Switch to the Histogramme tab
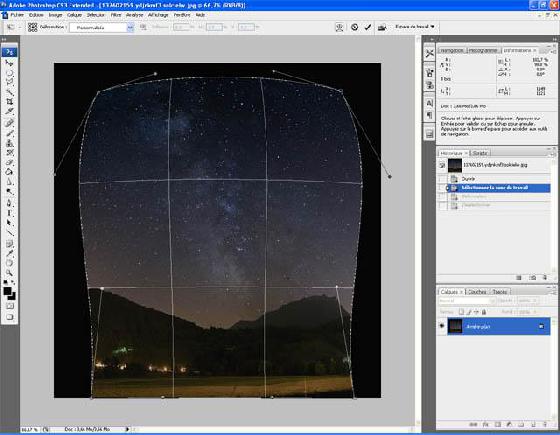 [x=483, y=50]
